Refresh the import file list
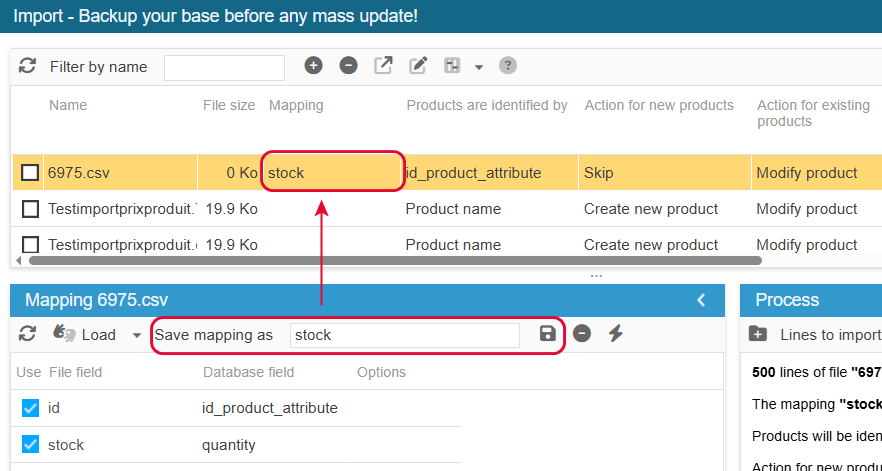The image size is (882, 471). (x=27, y=66)
